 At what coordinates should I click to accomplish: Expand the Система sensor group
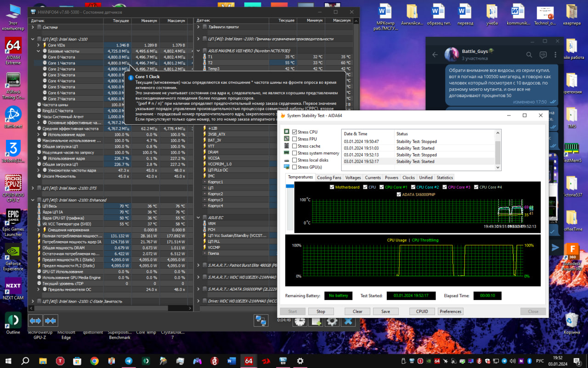click(33, 27)
